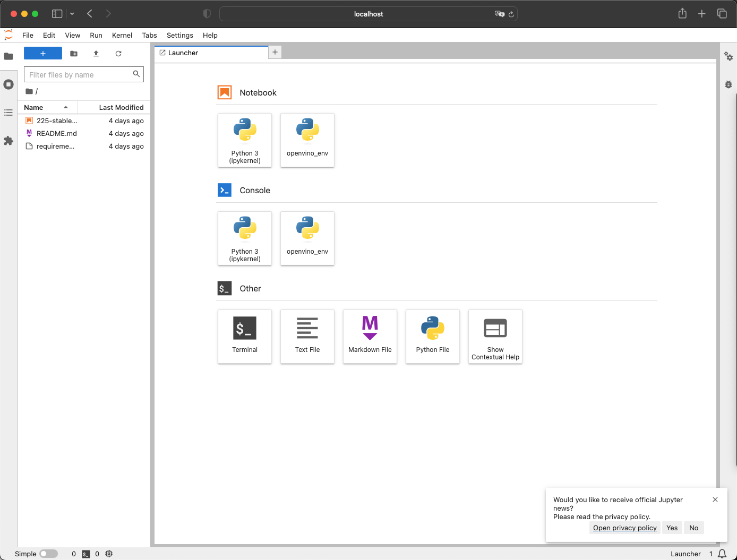
Task: Open the File Browser sidebar tab
Action: (8, 56)
